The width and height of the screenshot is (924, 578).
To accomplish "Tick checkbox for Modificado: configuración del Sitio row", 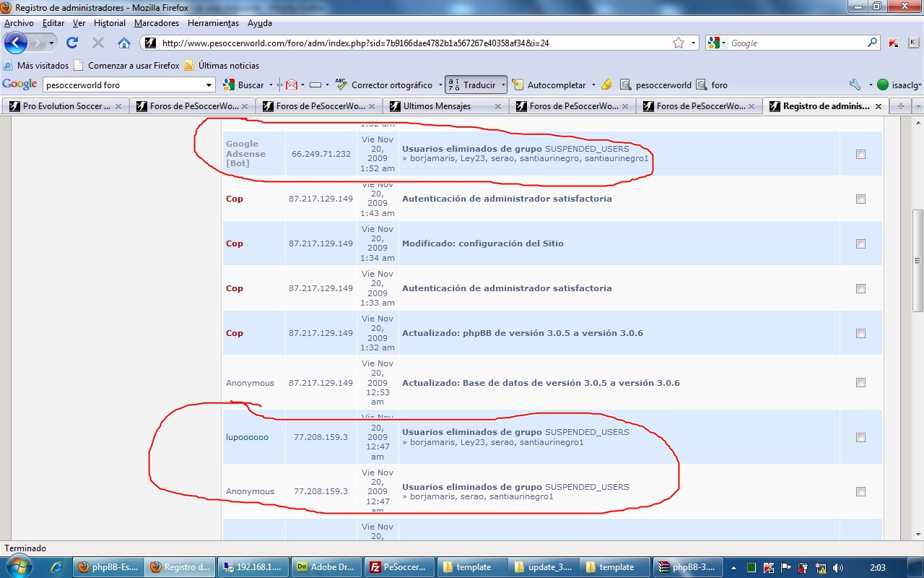I will [860, 243].
